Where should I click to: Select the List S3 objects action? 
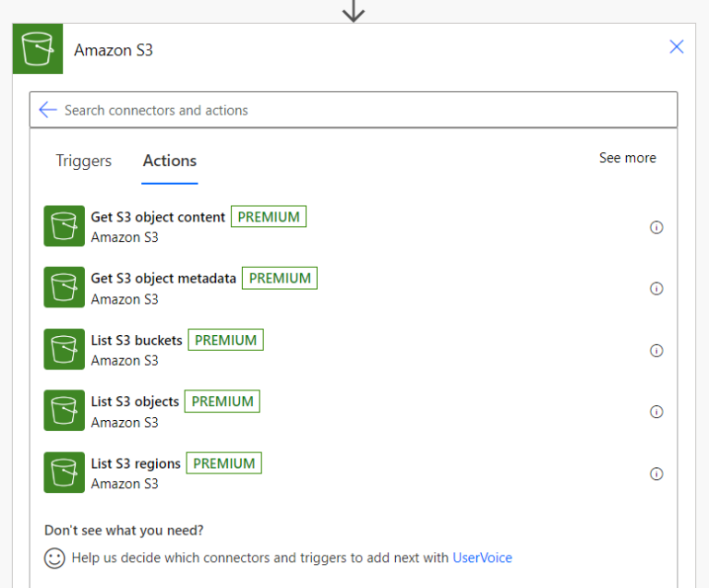354,411
